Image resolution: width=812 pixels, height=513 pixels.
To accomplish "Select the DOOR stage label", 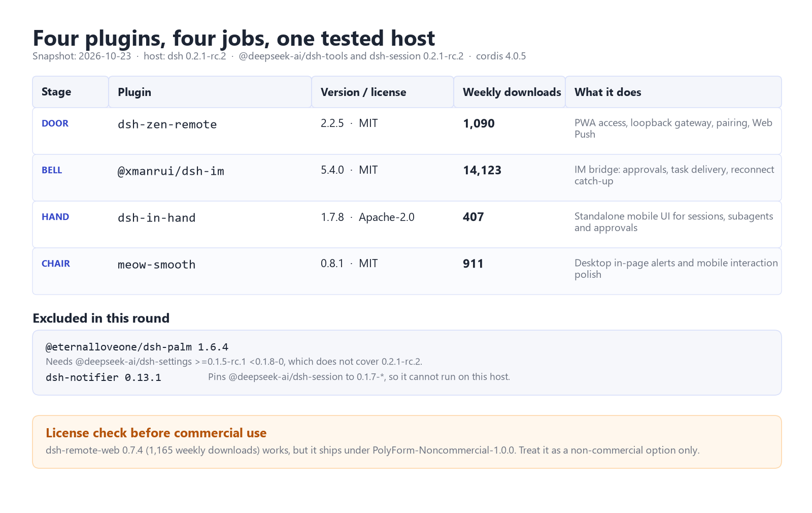I will 55,123.
